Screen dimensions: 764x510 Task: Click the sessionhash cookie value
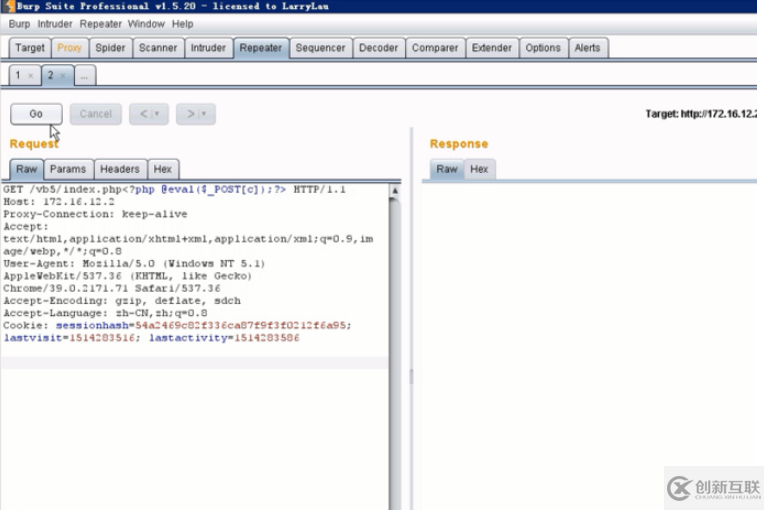click(241, 325)
